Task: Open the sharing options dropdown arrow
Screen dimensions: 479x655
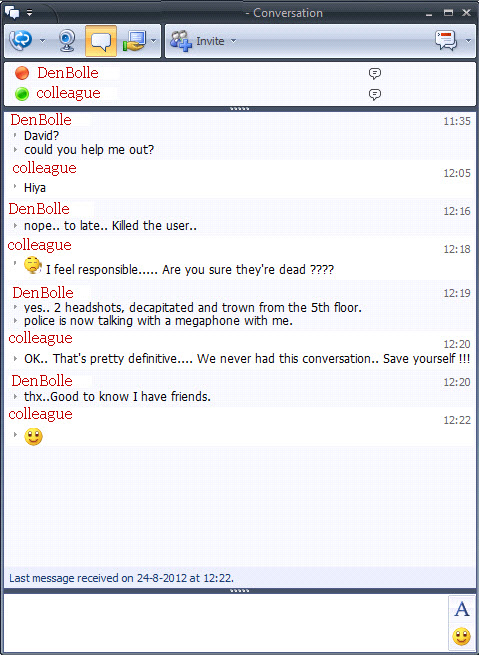Action: tap(153, 41)
